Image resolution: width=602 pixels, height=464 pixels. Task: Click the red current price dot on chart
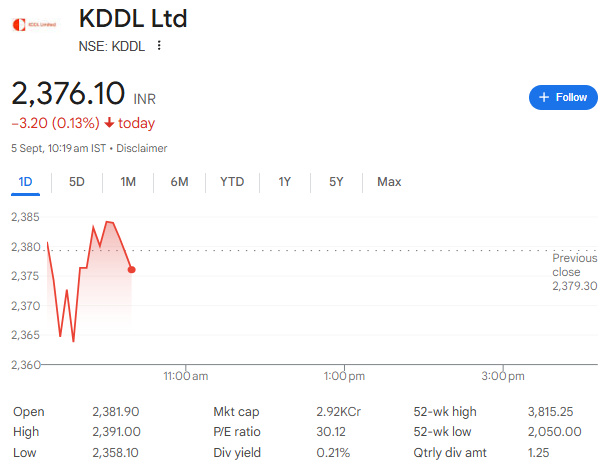tap(132, 269)
